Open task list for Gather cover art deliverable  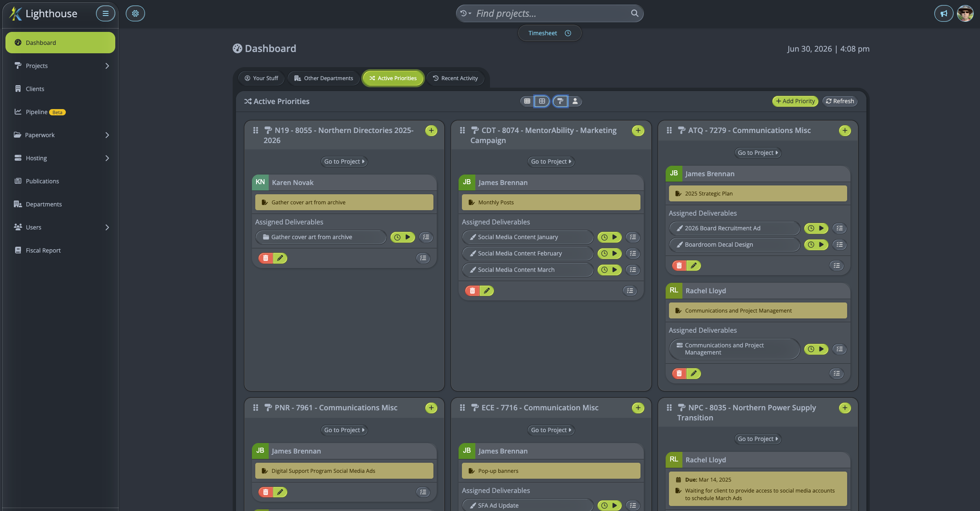426,237
